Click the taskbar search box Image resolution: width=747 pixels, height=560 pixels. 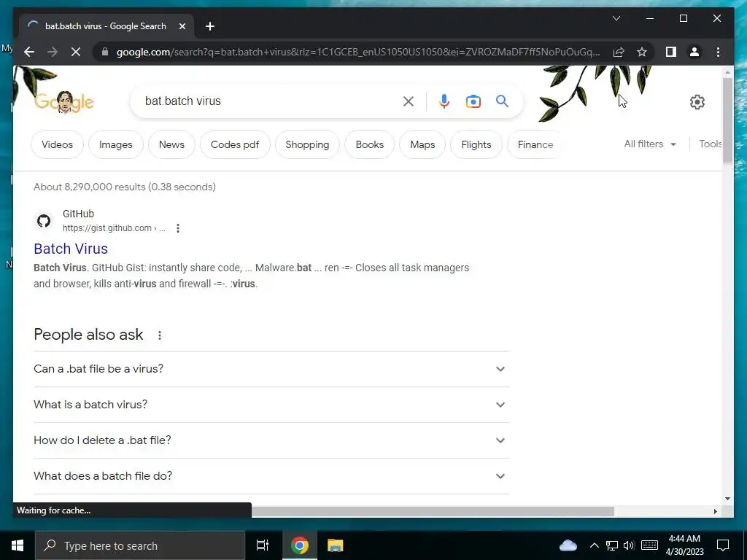(x=140, y=545)
